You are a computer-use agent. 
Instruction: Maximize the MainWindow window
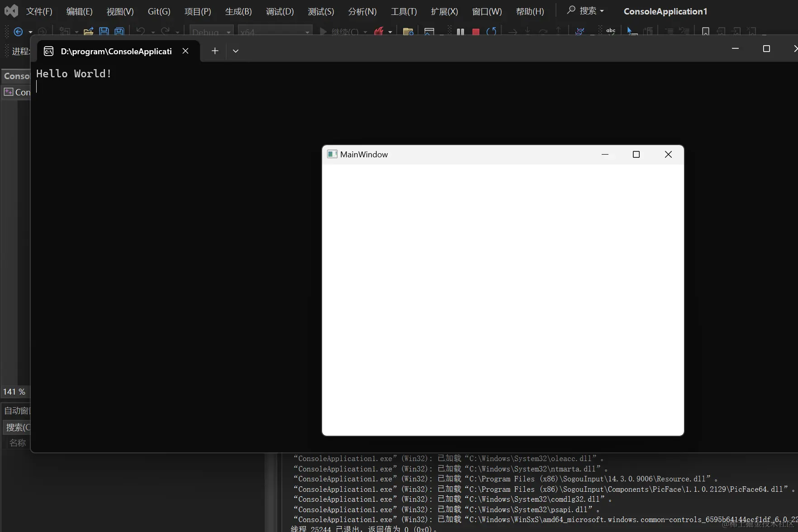[636, 155]
